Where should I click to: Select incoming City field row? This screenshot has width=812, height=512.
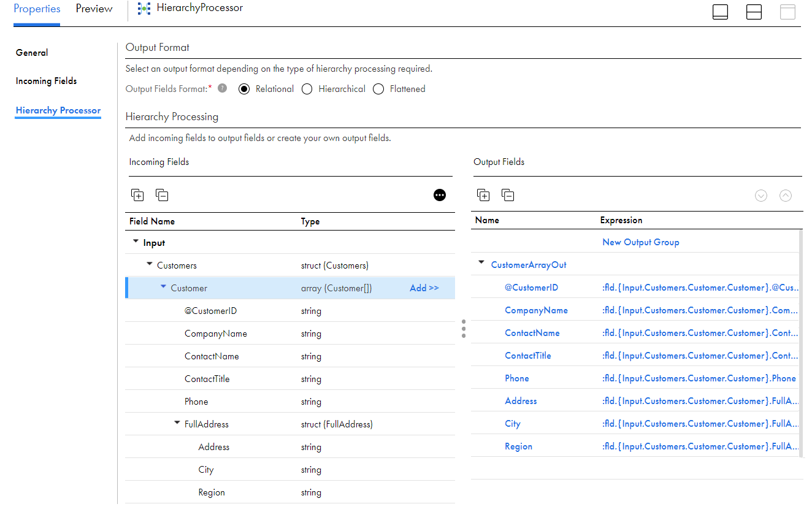pyautogui.click(x=290, y=470)
